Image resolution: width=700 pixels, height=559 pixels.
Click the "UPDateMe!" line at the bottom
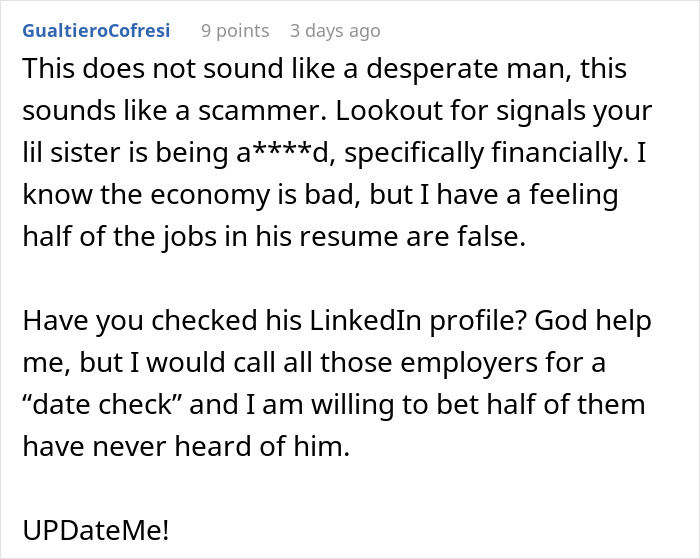[96, 530]
